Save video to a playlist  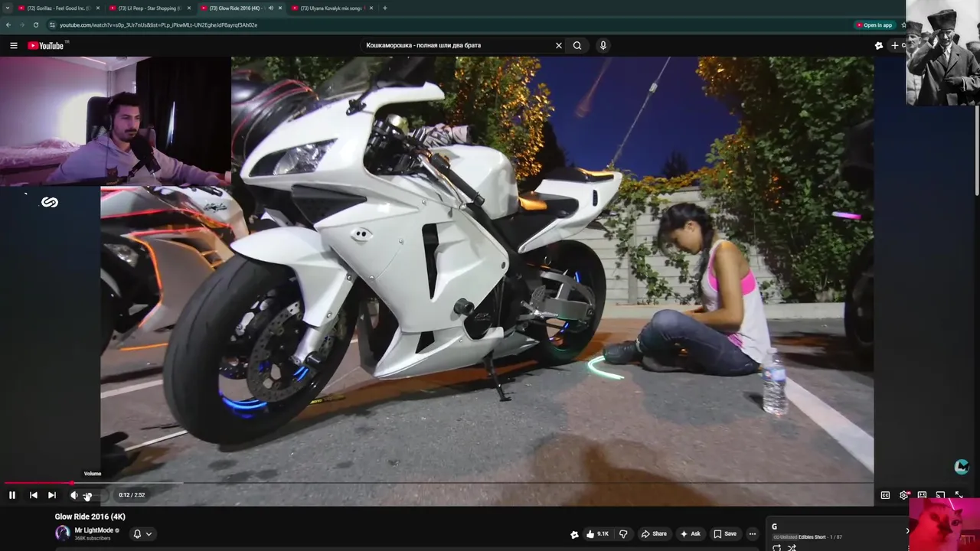725,533
